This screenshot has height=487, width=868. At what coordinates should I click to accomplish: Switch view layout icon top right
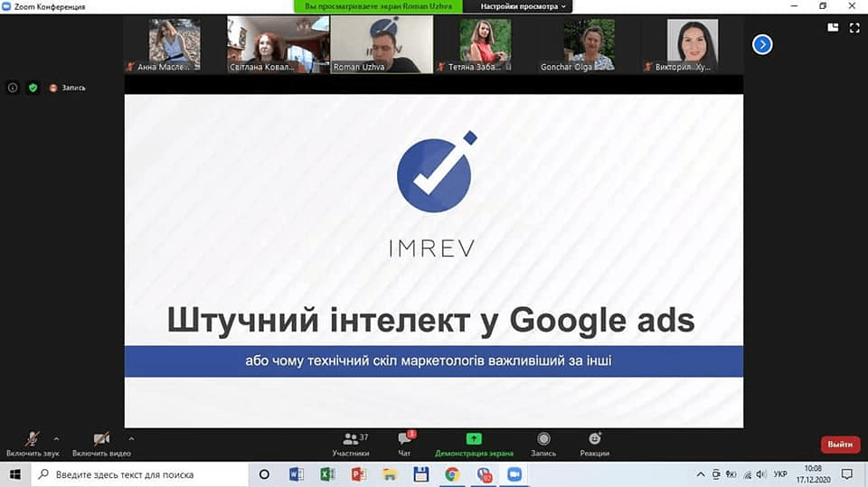pyautogui.click(x=833, y=28)
